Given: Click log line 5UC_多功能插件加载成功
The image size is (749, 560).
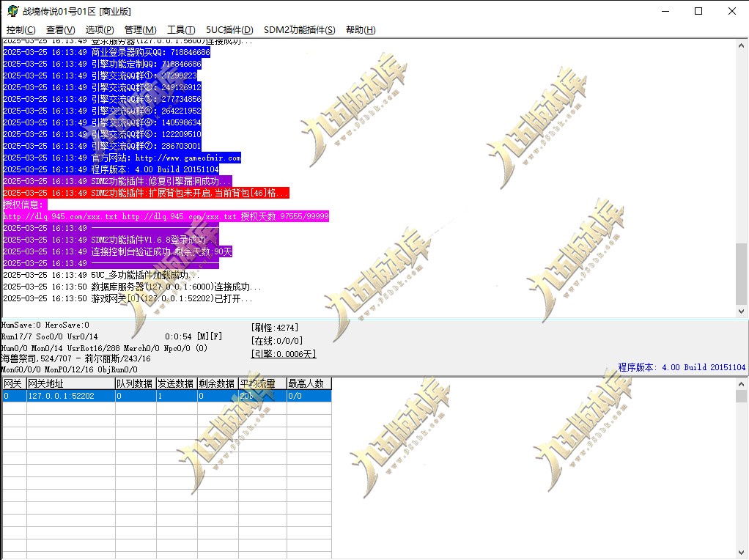Looking at the screenshot, I should [101, 275].
